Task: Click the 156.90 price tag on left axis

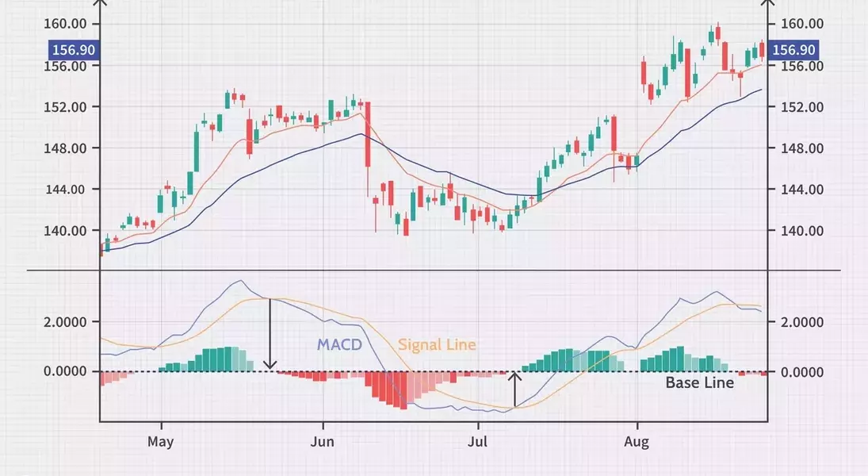Action: [73, 51]
